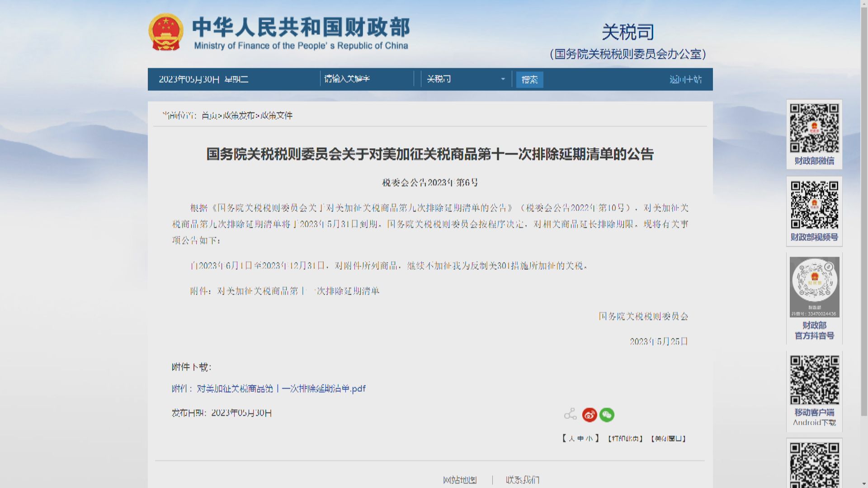Share the article via the WeChat icon
Image resolution: width=868 pixels, height=488 pixels.
[607, 414]
